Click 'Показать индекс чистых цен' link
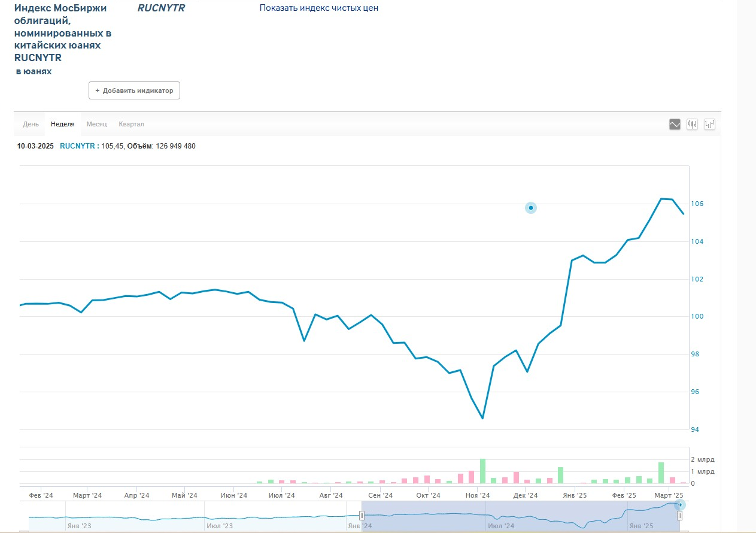Image resolution: width=756 pixels, height=533 pixels. (x=318, y=8)
